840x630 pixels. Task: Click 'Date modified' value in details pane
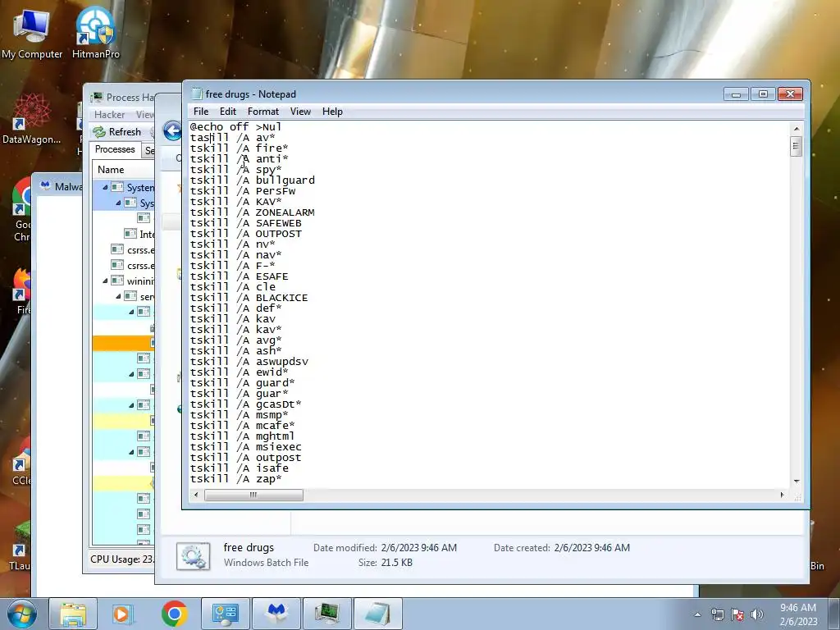click(419, 547)
